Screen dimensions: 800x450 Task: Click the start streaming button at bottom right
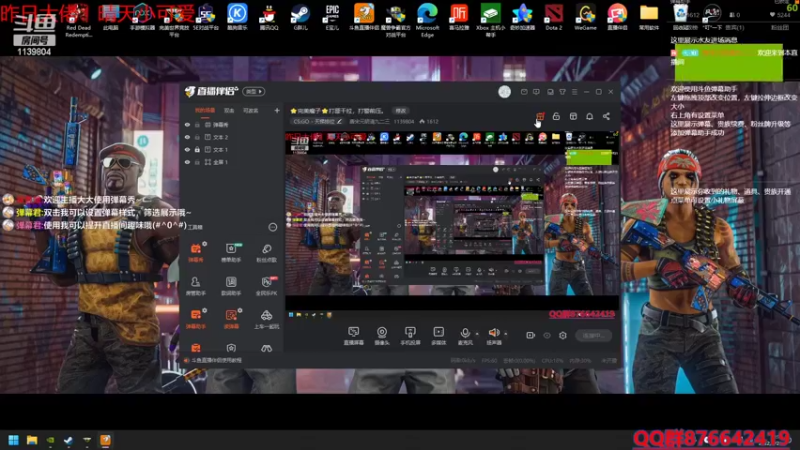[x=593, y=336]
